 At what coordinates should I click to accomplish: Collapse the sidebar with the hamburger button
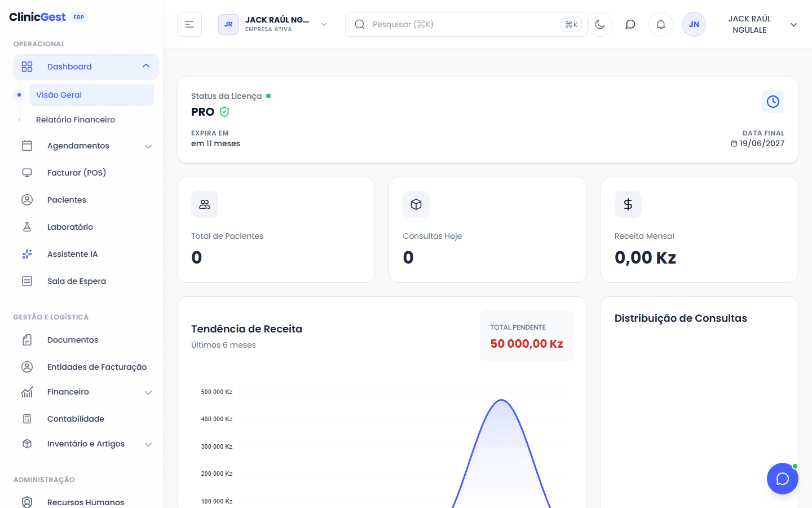tap(189, 24)
